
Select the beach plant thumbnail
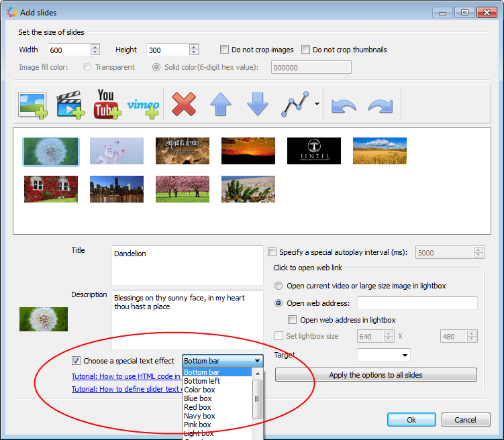[248, 189]
